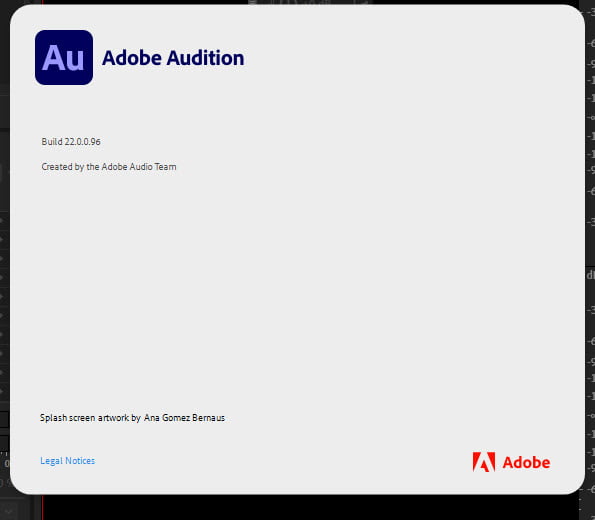The image size is (595, 520).
Task: Click the Build 22.0.0.96 text
Action: click(x=71, y=142)
